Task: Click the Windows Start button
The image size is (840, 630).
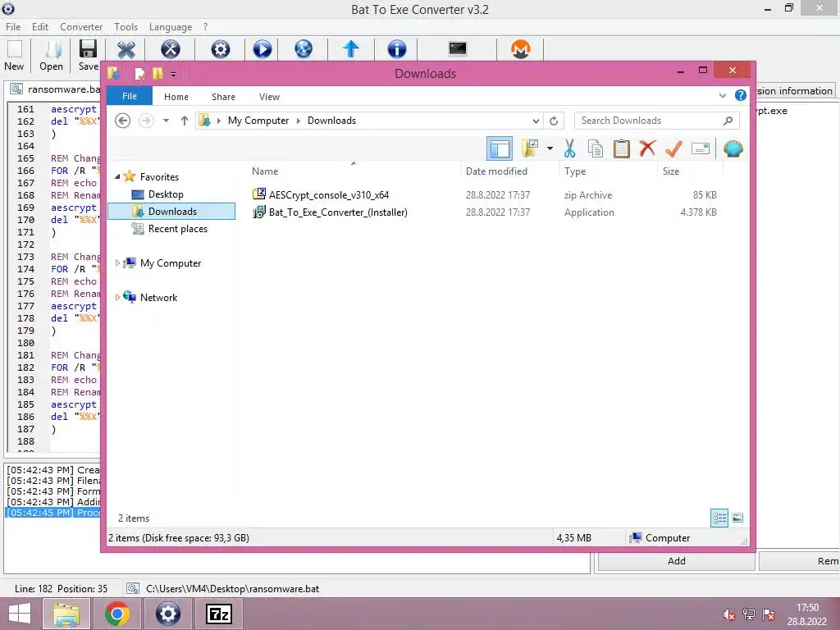Action: [20, 614]
